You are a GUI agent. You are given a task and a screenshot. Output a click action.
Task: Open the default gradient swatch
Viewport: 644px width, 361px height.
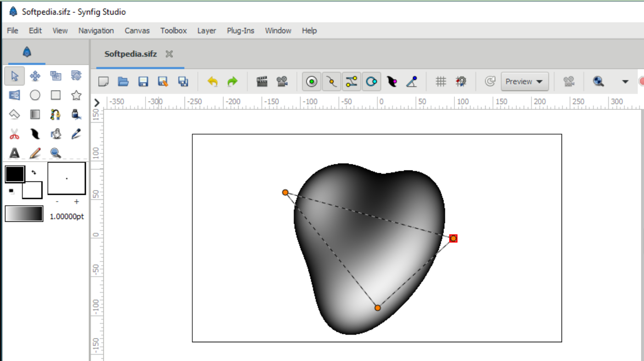click(x=24, y=214)
